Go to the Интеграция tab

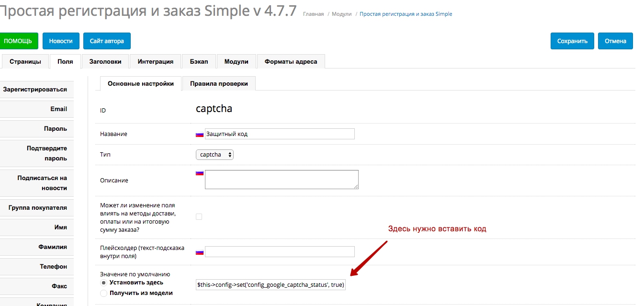[156, 62]
